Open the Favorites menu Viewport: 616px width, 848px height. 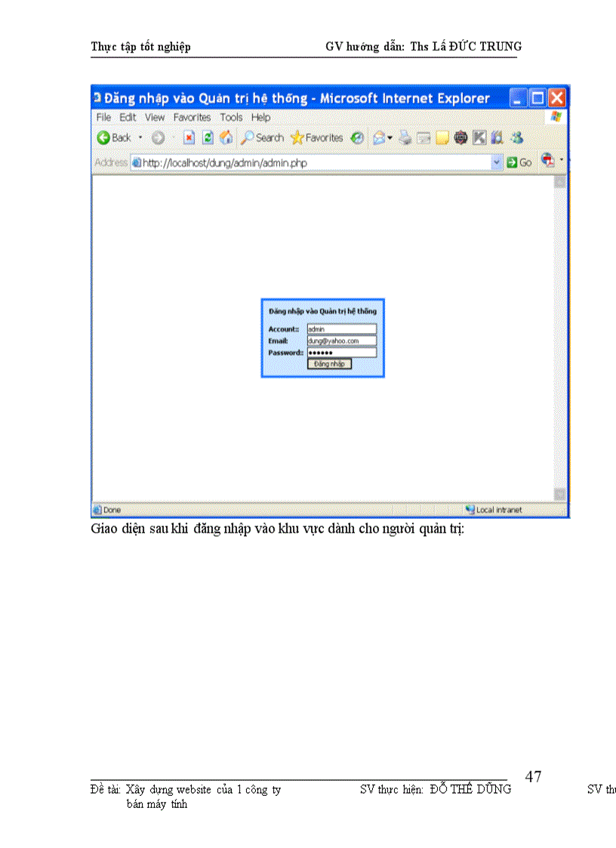pyautogui.click(x=192, y=117)
